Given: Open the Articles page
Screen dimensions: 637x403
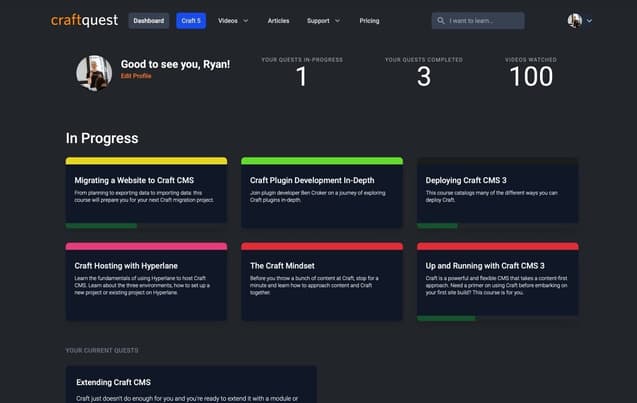Looking at the screenshot, I should click(279, 20).
